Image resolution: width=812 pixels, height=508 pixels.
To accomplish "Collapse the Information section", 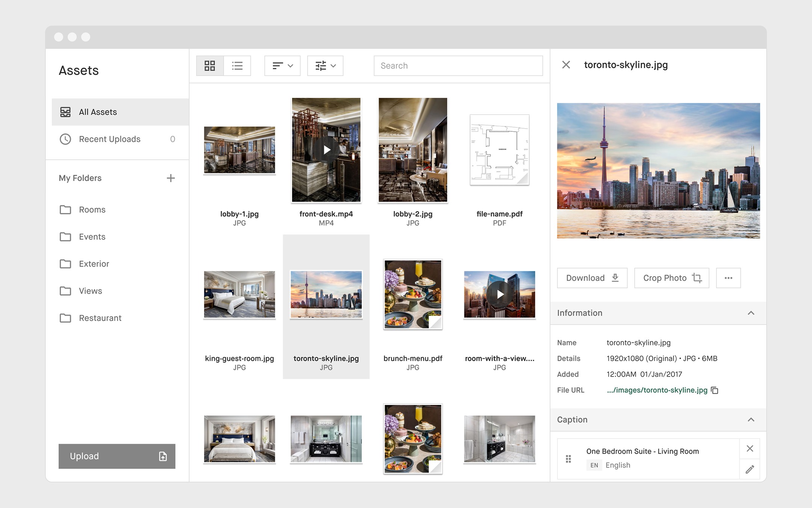I will click(751, 313).
